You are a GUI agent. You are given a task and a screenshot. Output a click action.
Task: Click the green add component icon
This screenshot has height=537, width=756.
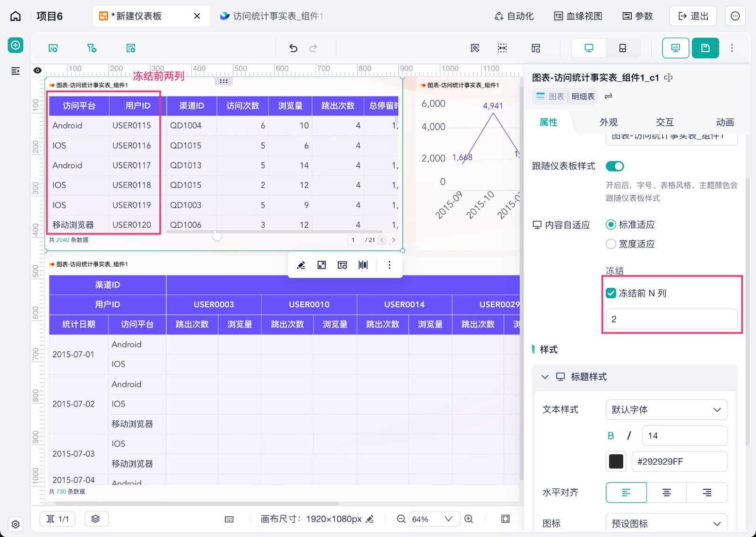(16, 45)
